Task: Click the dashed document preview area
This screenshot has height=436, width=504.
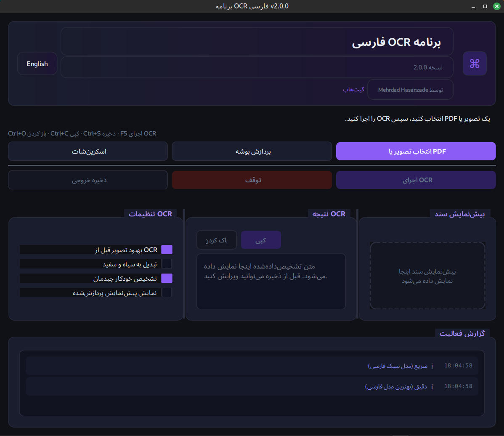Action: (x=427, y=276)
